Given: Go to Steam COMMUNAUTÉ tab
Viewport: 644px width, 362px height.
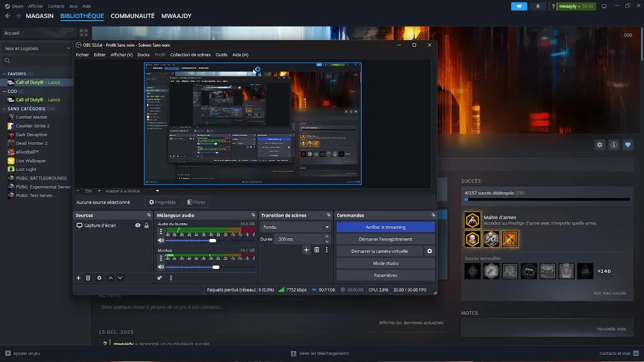Looking at the screenshot, I should point(132,16).
